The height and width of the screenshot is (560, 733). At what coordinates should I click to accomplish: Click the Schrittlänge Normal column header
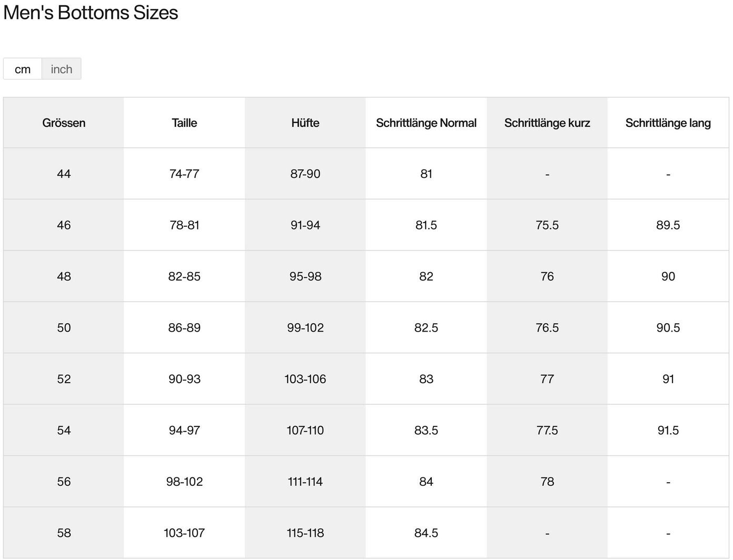point(426,123)
